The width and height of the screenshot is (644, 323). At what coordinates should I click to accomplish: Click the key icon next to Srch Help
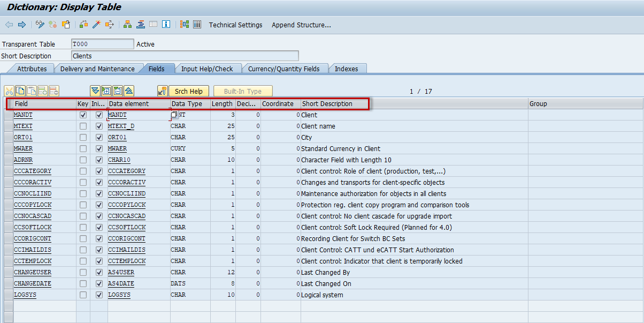162,91
